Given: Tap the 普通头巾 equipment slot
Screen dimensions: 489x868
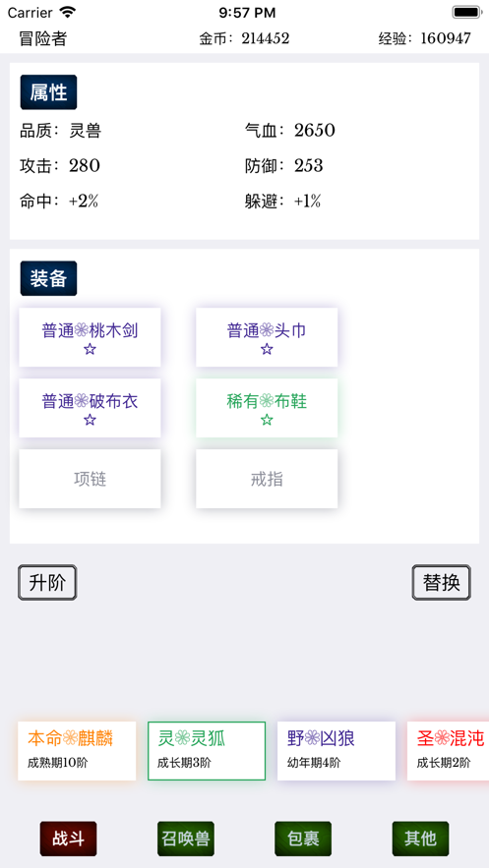Looking at the screenshot, I should click(267, 337).
